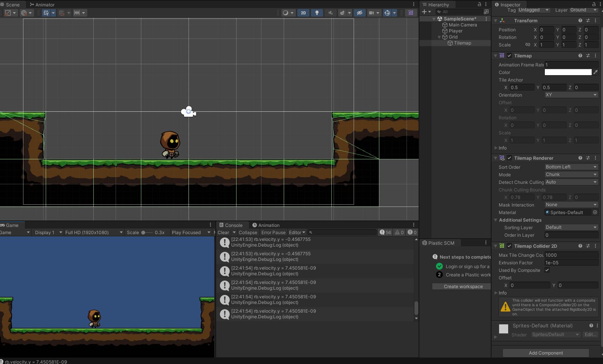Click the Inspector panel lock icon
Image resolution: width=603 pixels, height=364 pixels.
[594, 5]
